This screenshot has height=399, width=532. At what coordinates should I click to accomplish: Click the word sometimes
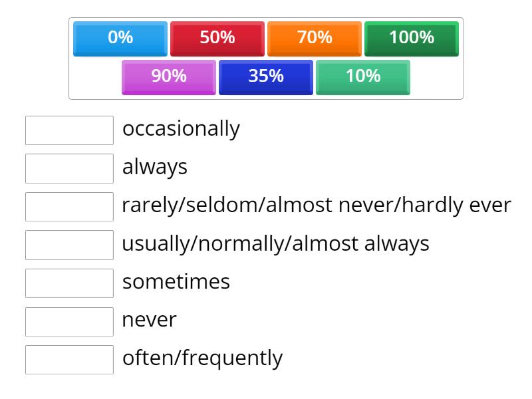coord(176,282)
